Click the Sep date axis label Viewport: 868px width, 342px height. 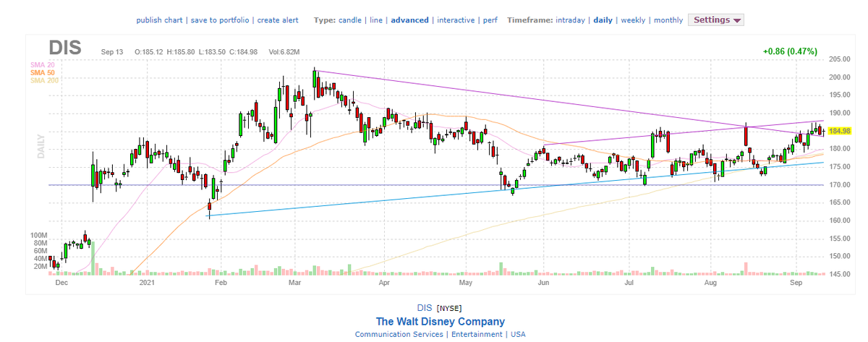[796, 284]
